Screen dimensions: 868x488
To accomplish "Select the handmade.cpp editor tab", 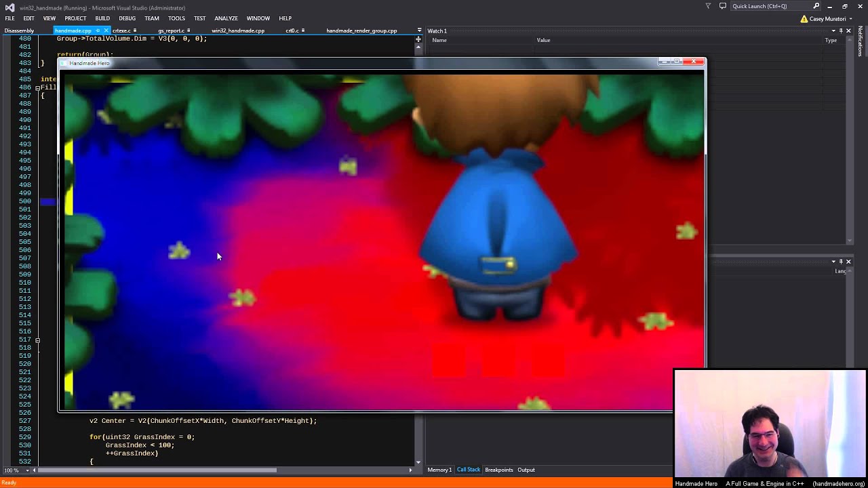I will 73,30.
